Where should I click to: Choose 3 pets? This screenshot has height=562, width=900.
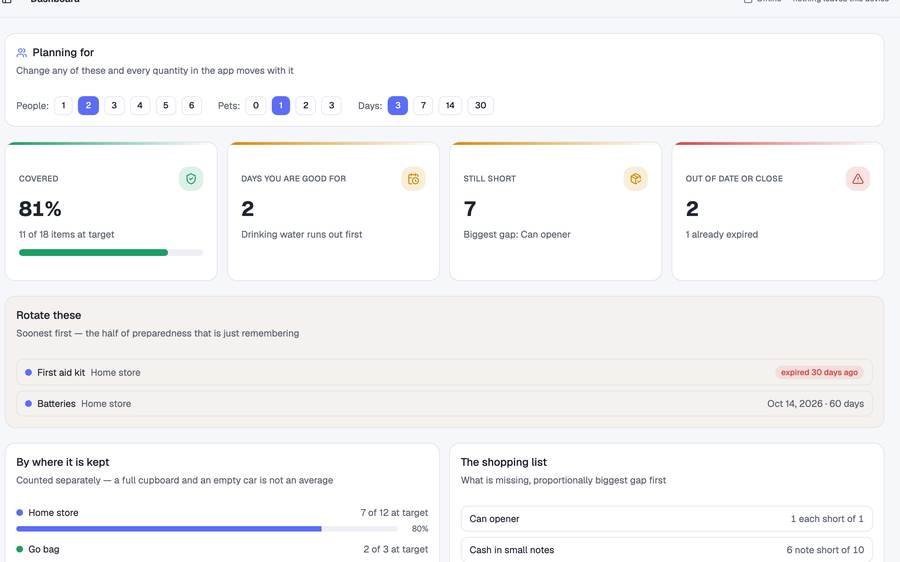point(331,106)
